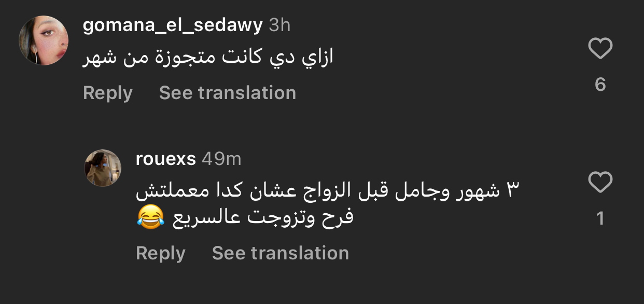
Task: Reply to gomana_el_sedawy's comment
Action: coord(107,93)
